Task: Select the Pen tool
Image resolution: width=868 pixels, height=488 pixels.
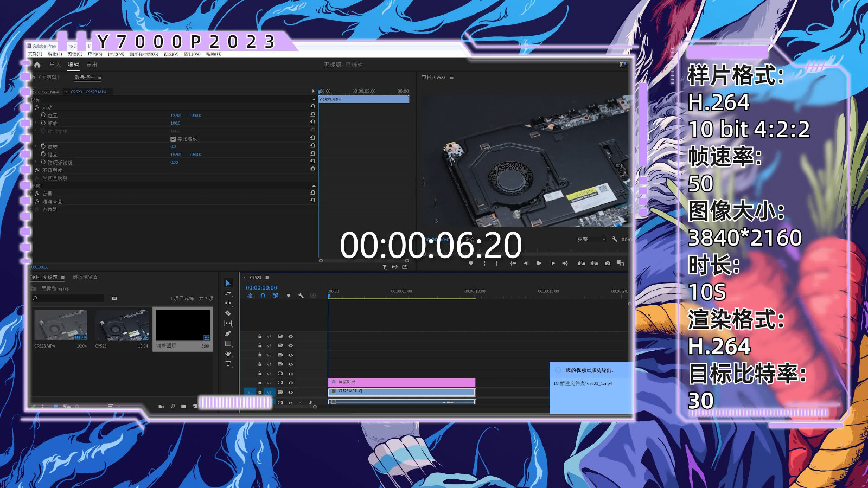Action: [228, 333]
